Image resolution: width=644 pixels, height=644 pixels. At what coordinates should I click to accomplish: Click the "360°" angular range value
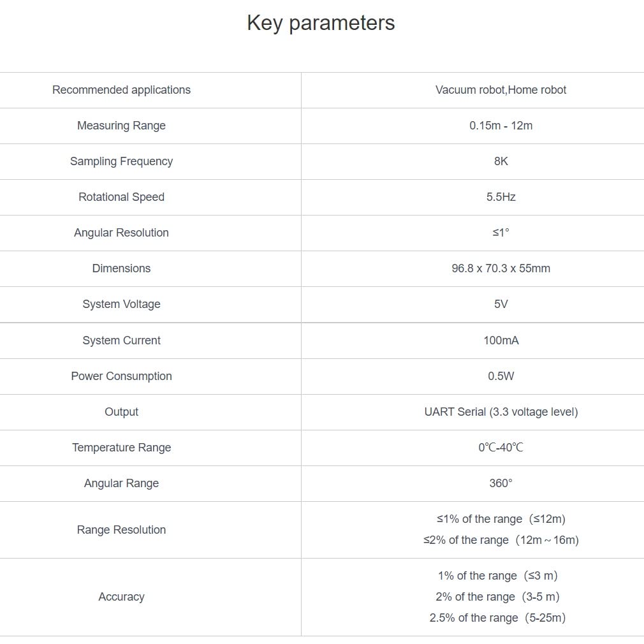(x=501, y=483)
